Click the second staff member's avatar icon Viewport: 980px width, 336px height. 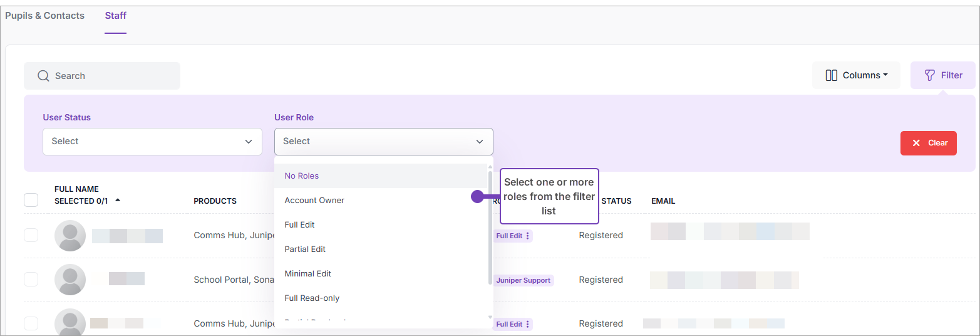coord(70,280)
